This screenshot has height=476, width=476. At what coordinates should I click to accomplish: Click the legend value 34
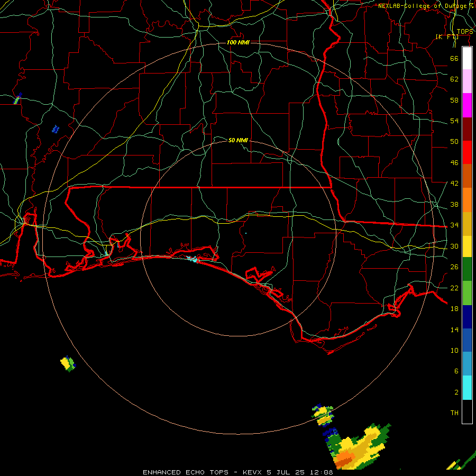(x=454, y=225)
